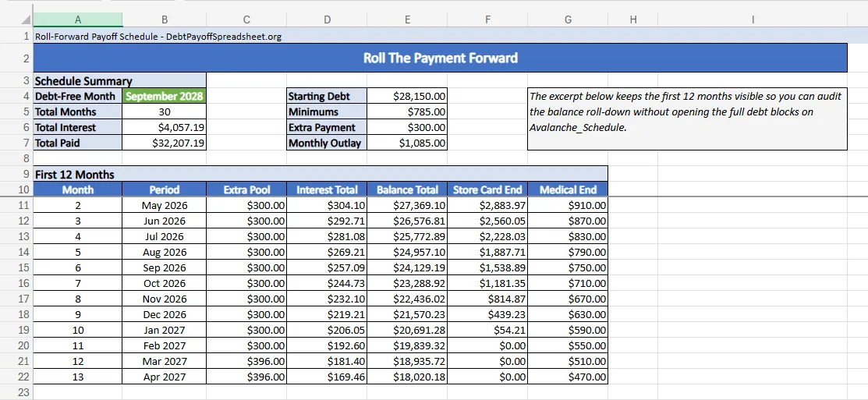Click the 'Balance Total' column header cell

[407, 189]
